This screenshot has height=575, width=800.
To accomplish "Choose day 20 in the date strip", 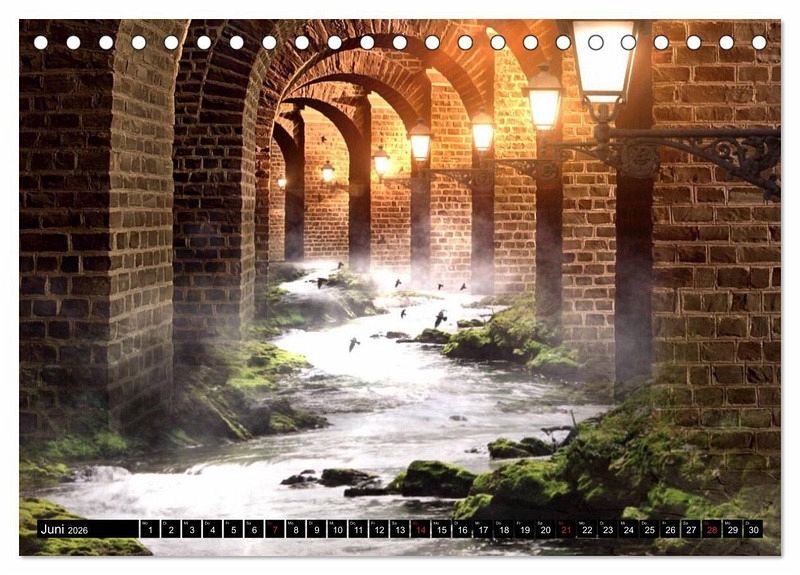I will click(x=545, y=529).
